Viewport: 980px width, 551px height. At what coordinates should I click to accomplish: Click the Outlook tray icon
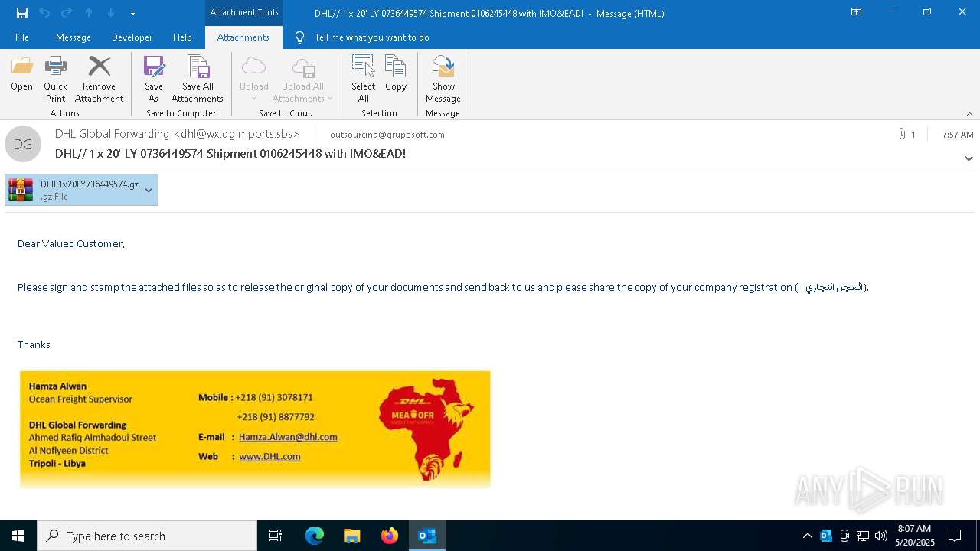click(826, 536)
